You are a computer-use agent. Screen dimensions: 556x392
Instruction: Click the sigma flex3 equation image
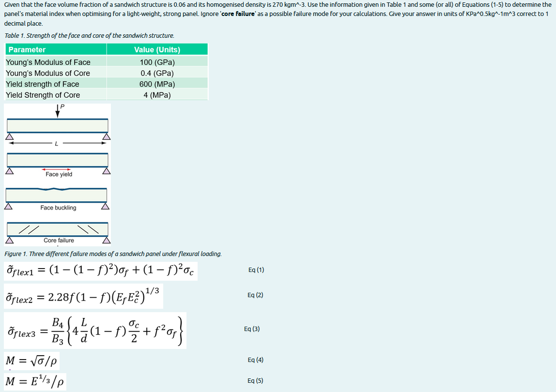[x=95, y=331]
